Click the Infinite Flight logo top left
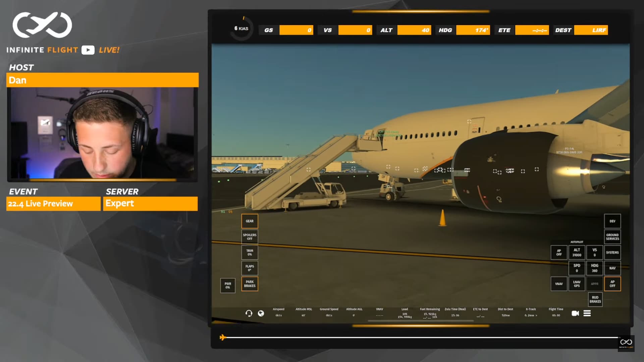644x362 pixels. click(x=42, y=25)
